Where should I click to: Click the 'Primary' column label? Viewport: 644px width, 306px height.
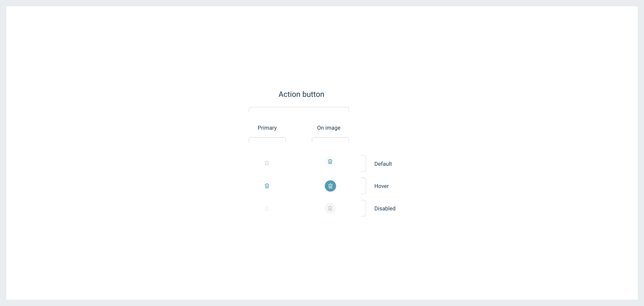tap(267, 128)
